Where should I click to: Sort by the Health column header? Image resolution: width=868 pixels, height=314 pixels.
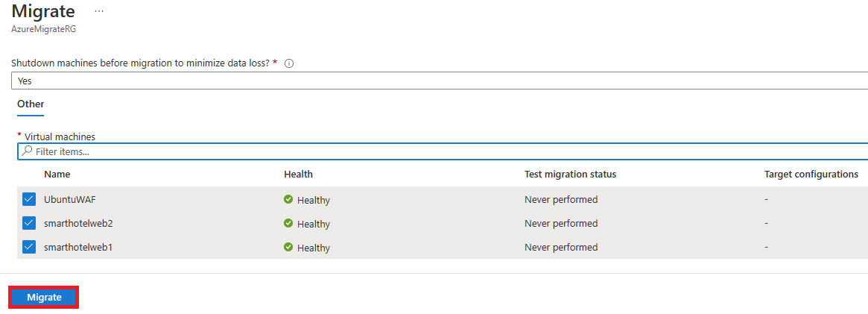pos(298,175)
